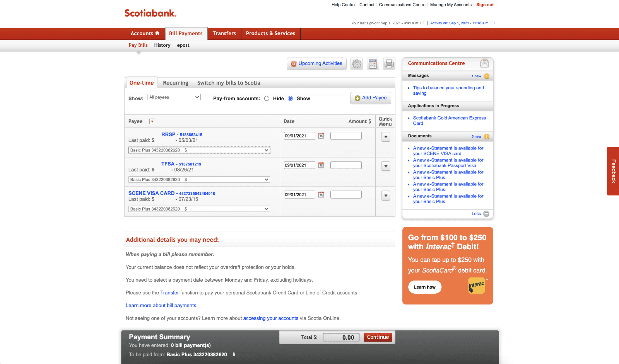
Task: Open Switch my bills to Scotia tab
Action: click(229, 83)
